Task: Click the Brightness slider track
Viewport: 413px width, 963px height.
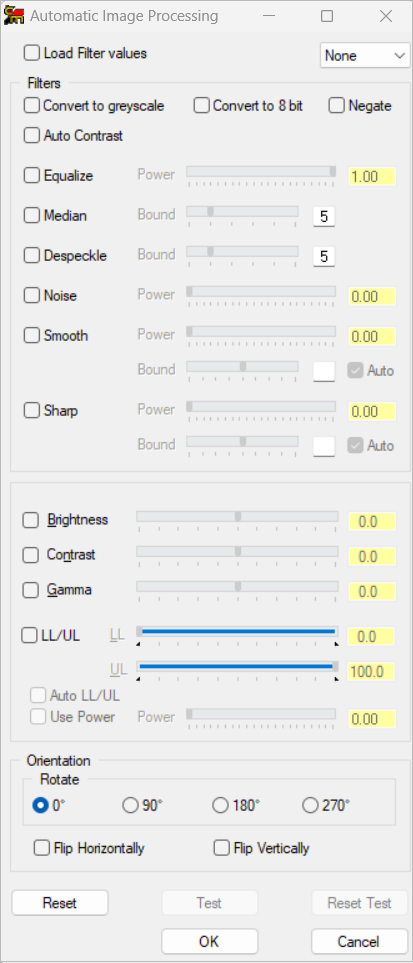Action: 237,517
